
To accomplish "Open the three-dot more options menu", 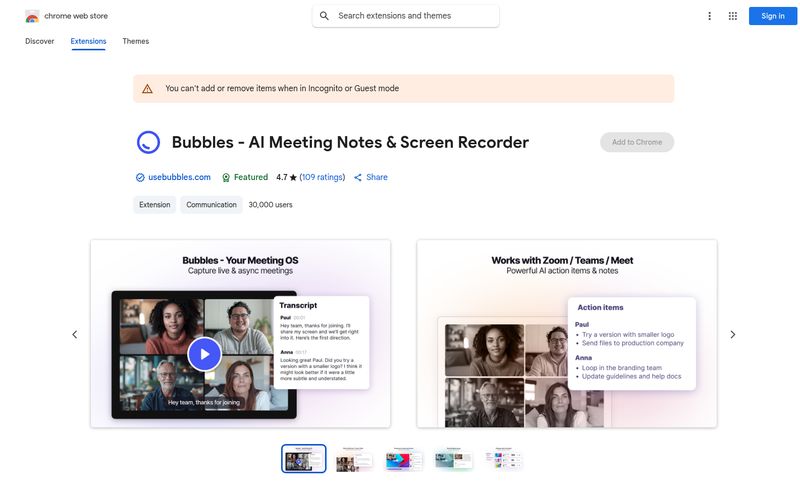I will click(709, 16).
